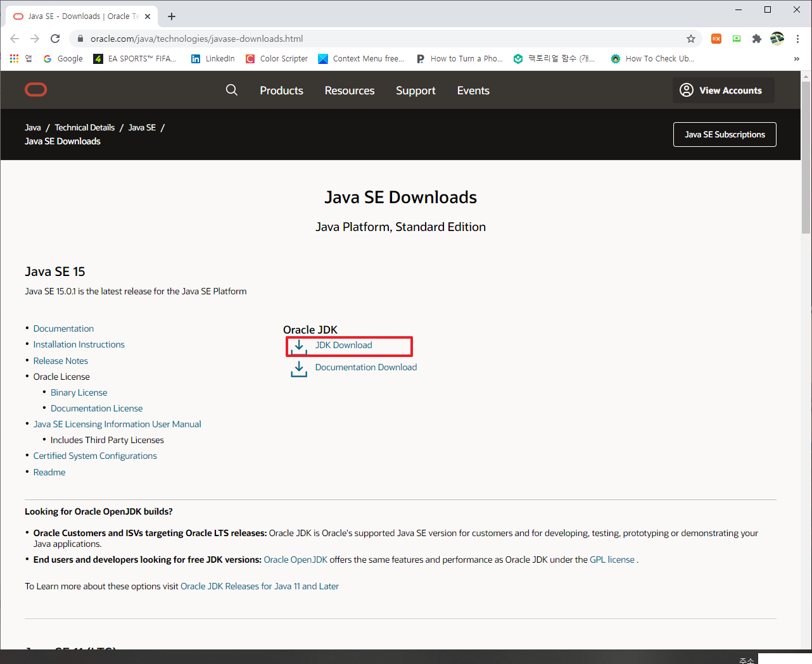Click the JDK Download arrow icon
Viewport: 812px width, 664px height.
pyautogui.click(x=299, y=347)
